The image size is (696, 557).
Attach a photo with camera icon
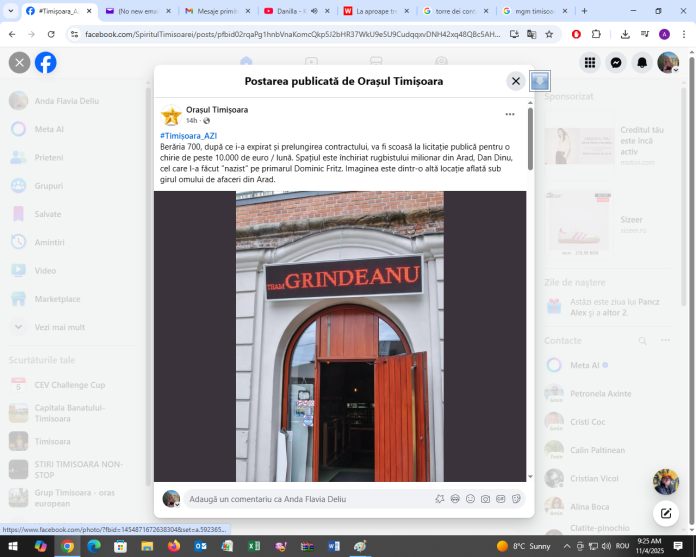[485, 499]
